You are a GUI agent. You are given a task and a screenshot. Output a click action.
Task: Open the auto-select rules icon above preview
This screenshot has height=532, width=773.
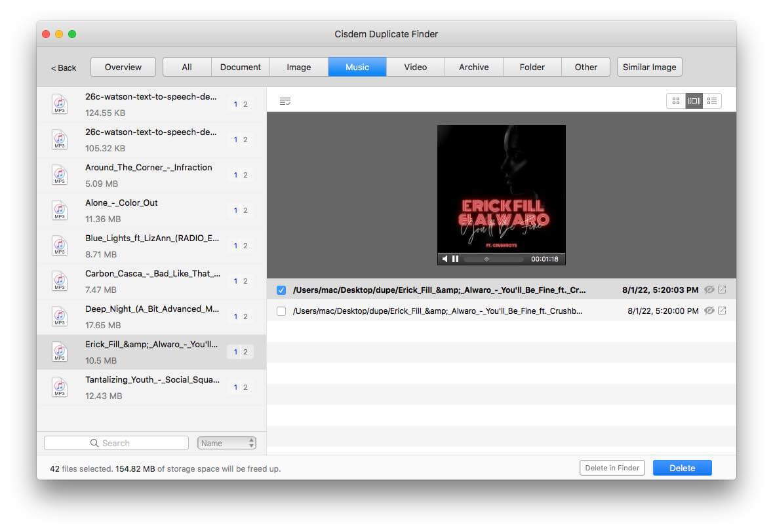pos(285,102)
